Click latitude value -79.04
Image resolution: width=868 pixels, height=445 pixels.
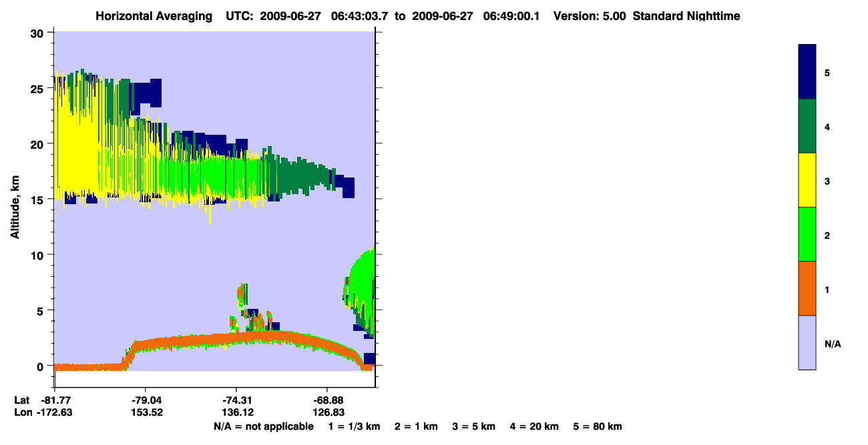point(147,400)
